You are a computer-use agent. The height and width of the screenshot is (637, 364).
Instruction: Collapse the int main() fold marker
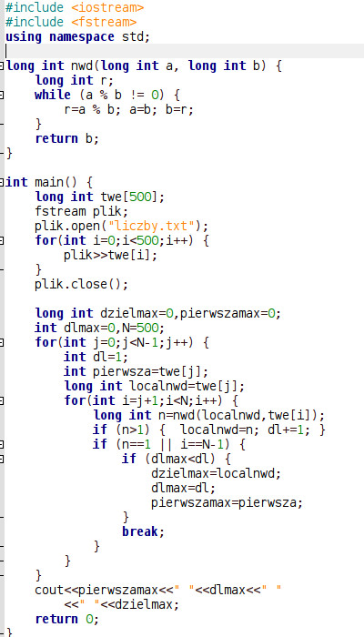[2, 182]
